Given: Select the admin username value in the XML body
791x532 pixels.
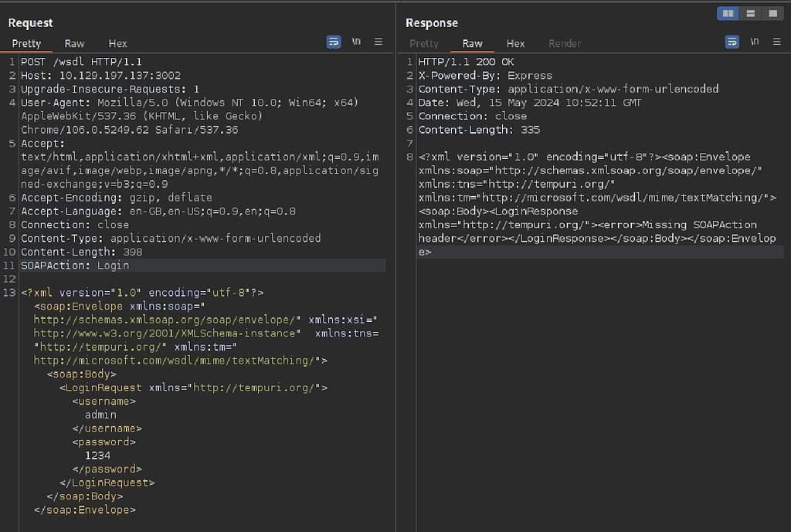Looking at the screenshot, I should pyautogui.click(x=100, y=414).
